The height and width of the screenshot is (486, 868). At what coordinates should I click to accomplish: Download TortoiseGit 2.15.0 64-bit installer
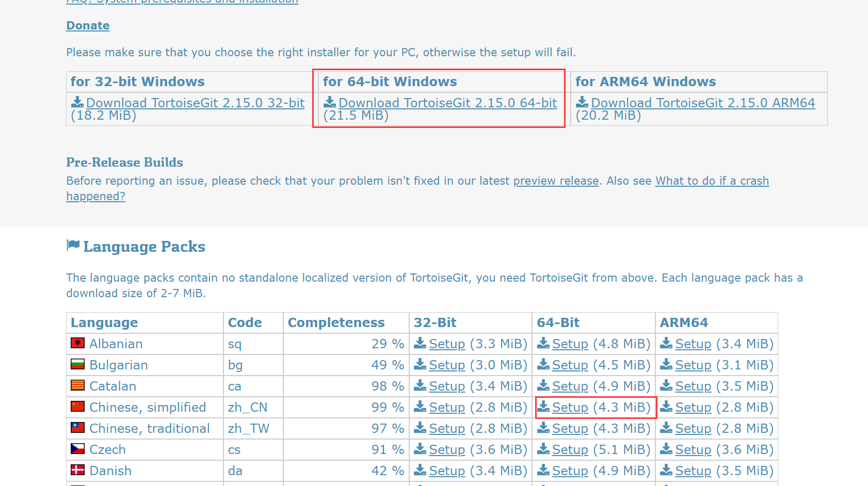pyautogui.click(x=447, y=103)
